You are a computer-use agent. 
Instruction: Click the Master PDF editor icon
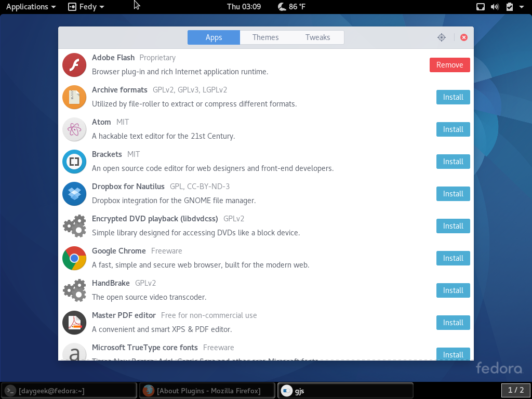click(x=74, y=323)
